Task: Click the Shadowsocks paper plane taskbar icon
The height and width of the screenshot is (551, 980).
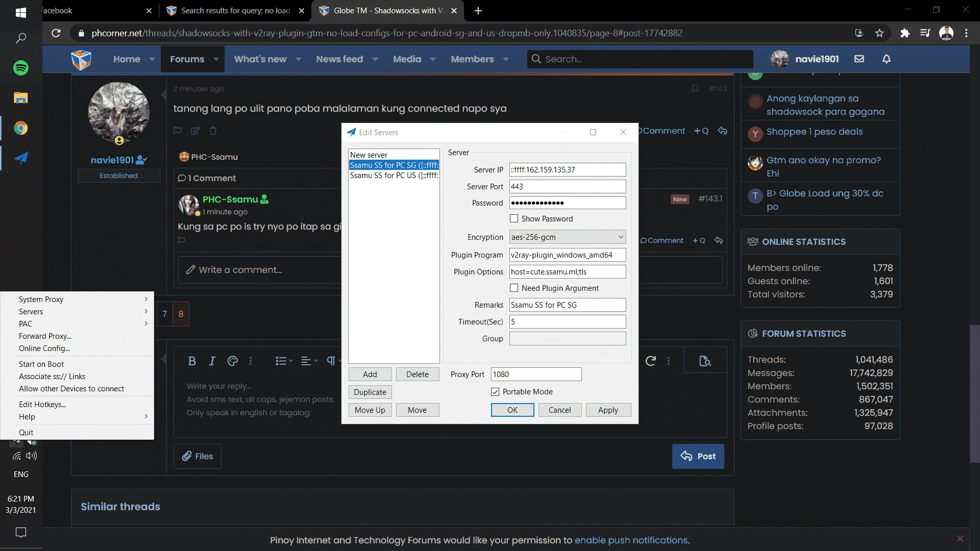Action: (x=21, y=158)
